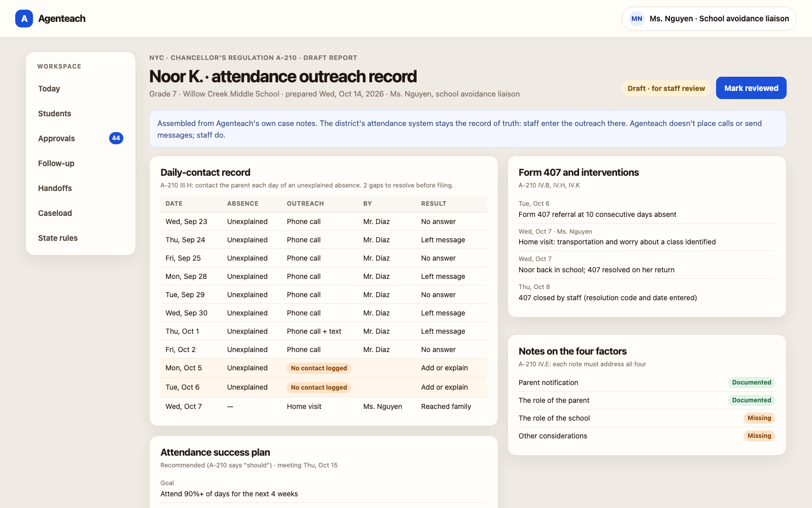
Task: Click the MN user avatar
Action: [x=637, y=19]
